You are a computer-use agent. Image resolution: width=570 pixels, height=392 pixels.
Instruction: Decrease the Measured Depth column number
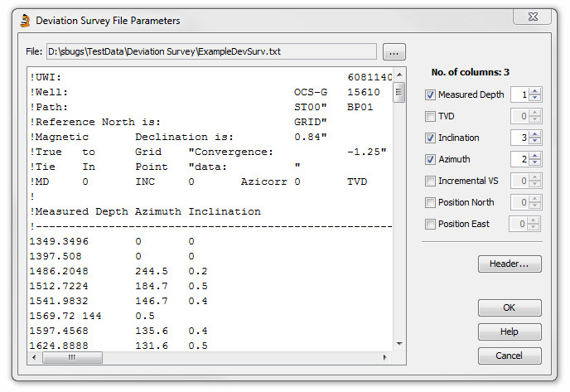coord(534,98)
